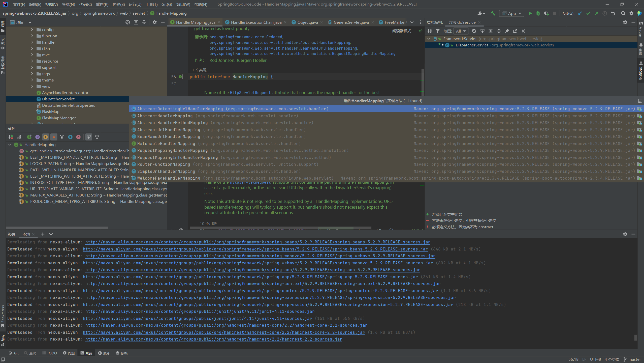644x363 pixels.
Task: Refresh the hierarchy tree
Action: pyautogui.click(x=474, y=31)
